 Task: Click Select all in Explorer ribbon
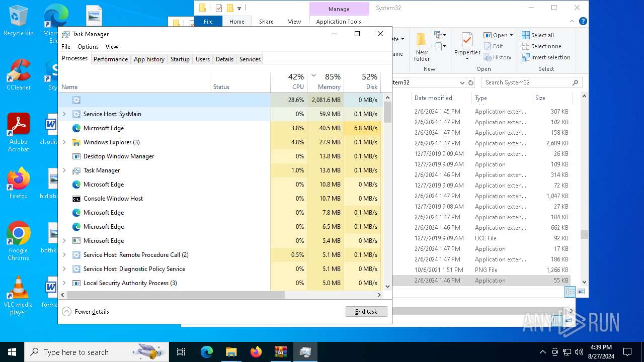pyautogui.click(x=538, y=35)
